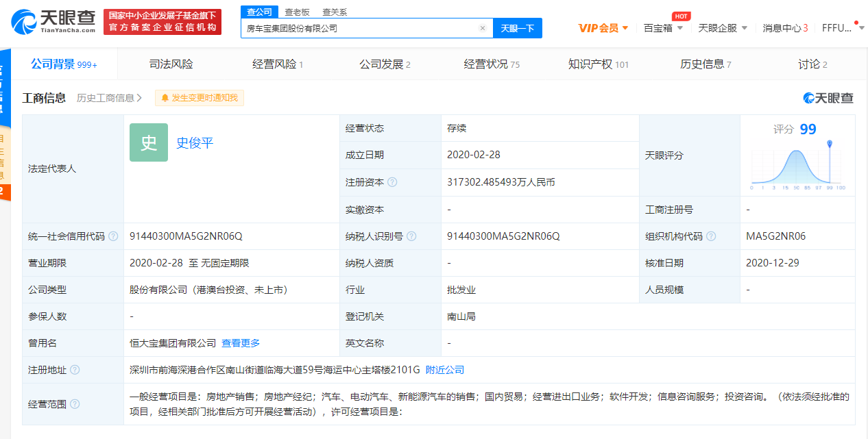Click the 天眼一下 search button
This screenshot has width=868, height=439.
[x=518, y=28]
